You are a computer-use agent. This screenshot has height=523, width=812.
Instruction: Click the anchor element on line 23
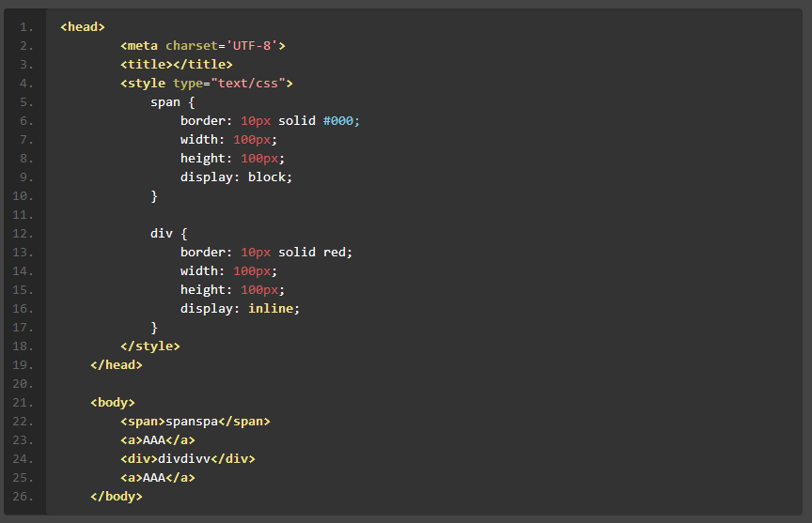(x=158, y=440)
